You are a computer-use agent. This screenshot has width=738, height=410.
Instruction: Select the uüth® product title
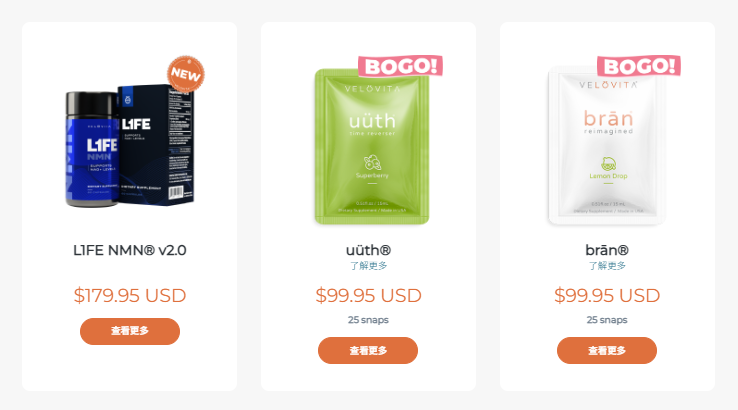[368, 250]
